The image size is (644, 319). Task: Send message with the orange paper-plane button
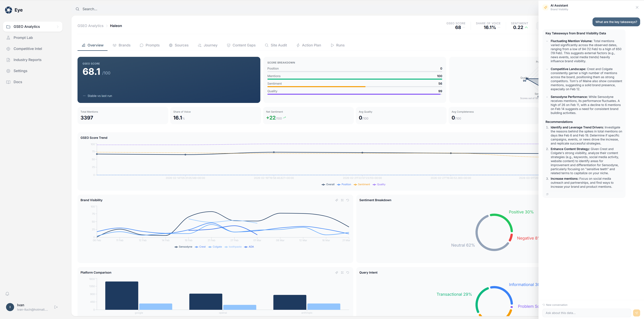click(636, 313)
